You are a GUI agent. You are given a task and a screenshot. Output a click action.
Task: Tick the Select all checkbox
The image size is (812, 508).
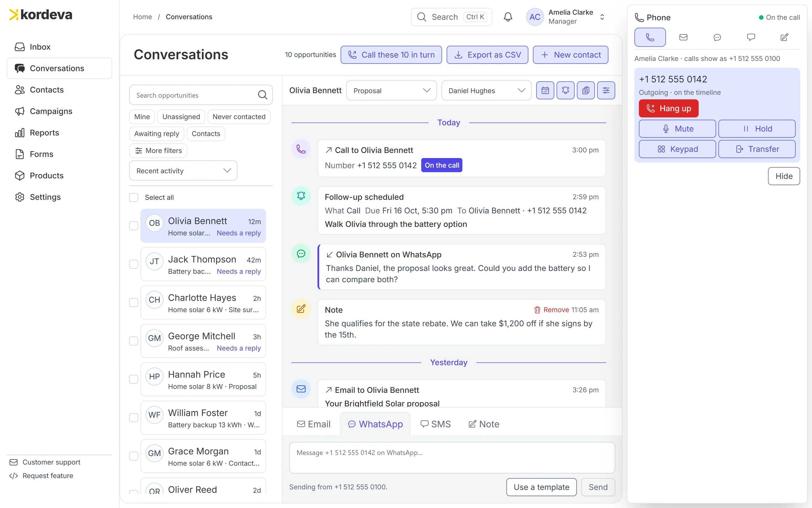pos(134,198)
